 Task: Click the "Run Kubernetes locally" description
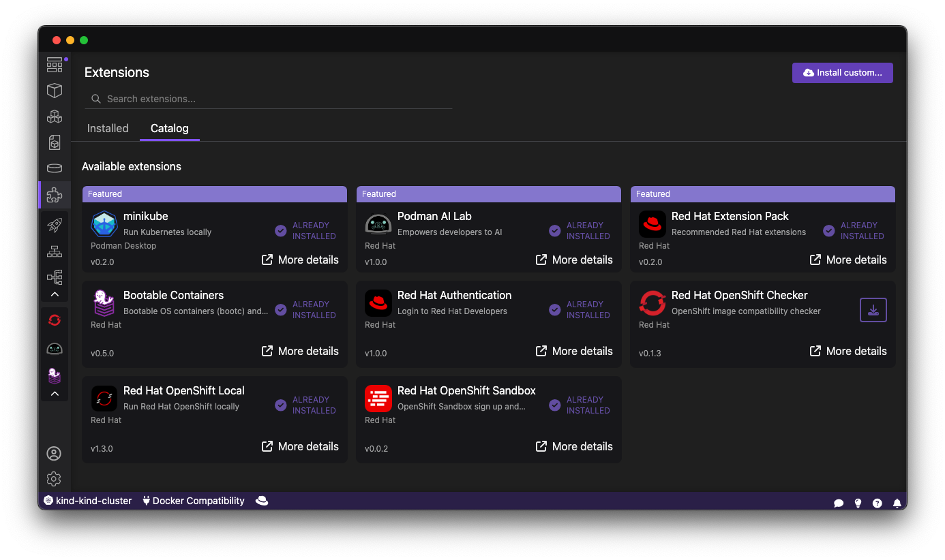tap(168, 232)
